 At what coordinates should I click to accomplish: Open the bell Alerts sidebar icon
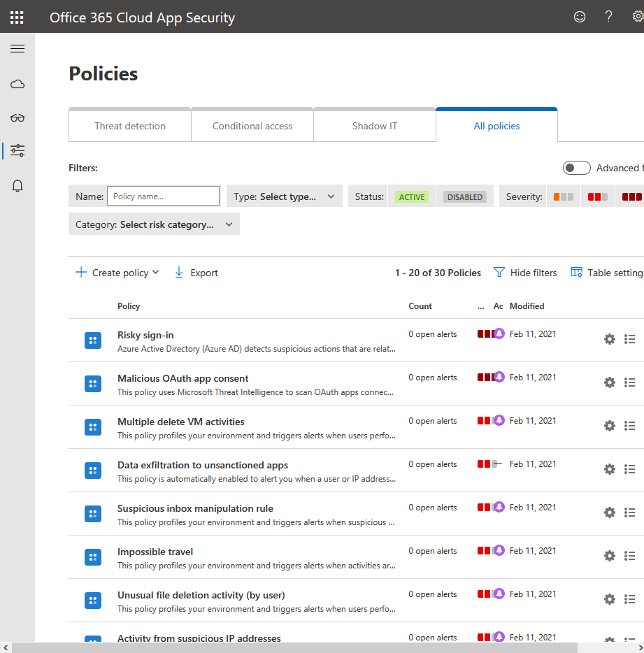click(x=17, y=186)
